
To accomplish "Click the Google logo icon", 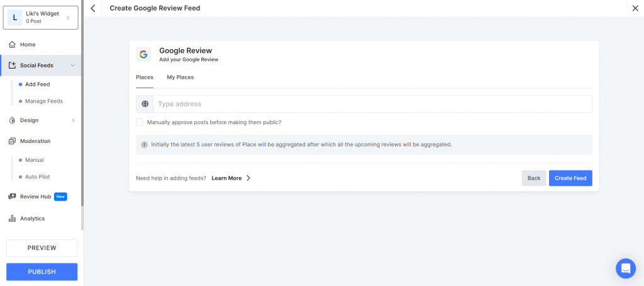I will click(x=143, y=54).
